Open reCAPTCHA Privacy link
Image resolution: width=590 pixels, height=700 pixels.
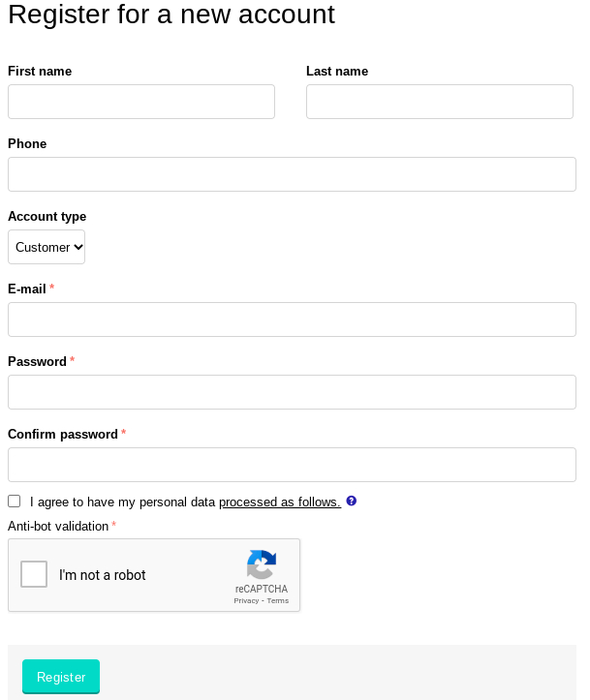(246, 601)
